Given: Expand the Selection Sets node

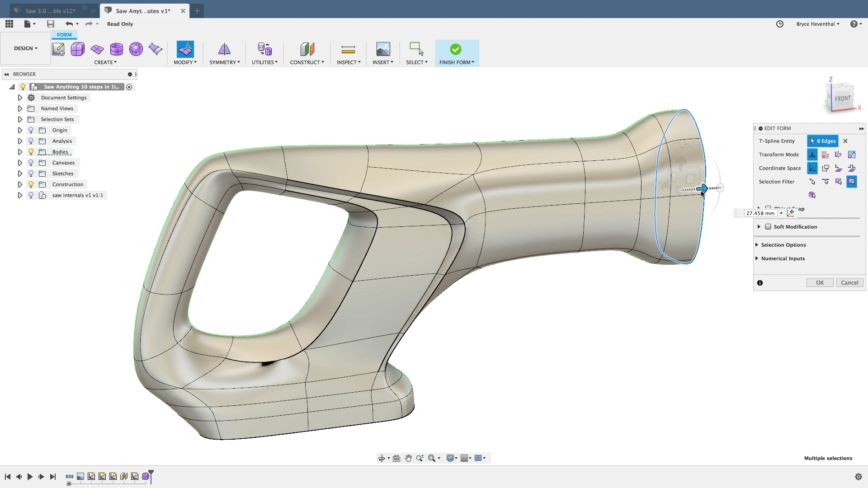Looking at the screenshot, I should click(x=20, y=119).
